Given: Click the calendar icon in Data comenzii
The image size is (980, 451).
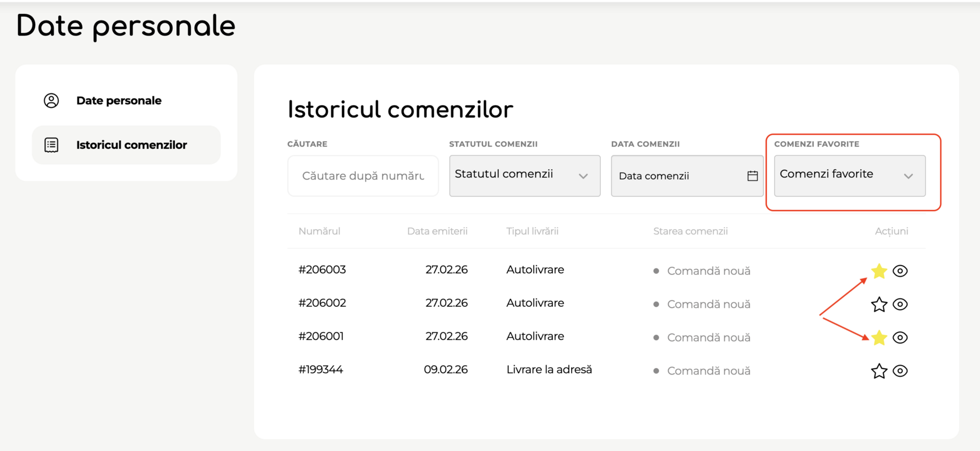Looking at the screenshot, I should click(x=752, y=176).
